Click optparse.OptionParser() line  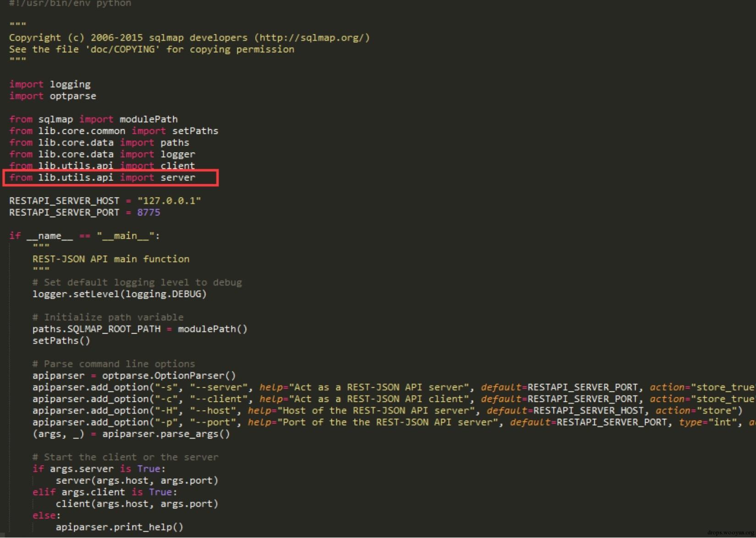134,375
